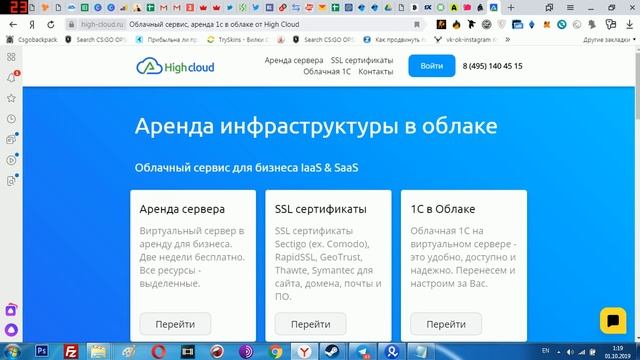Screen dimensions: 640x360
Task: Click the address bar URL field
Action: click(245, 24)
